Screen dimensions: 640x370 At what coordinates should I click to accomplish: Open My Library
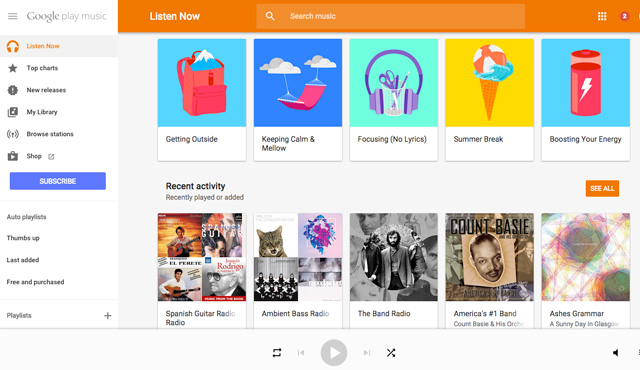(42, 112)
